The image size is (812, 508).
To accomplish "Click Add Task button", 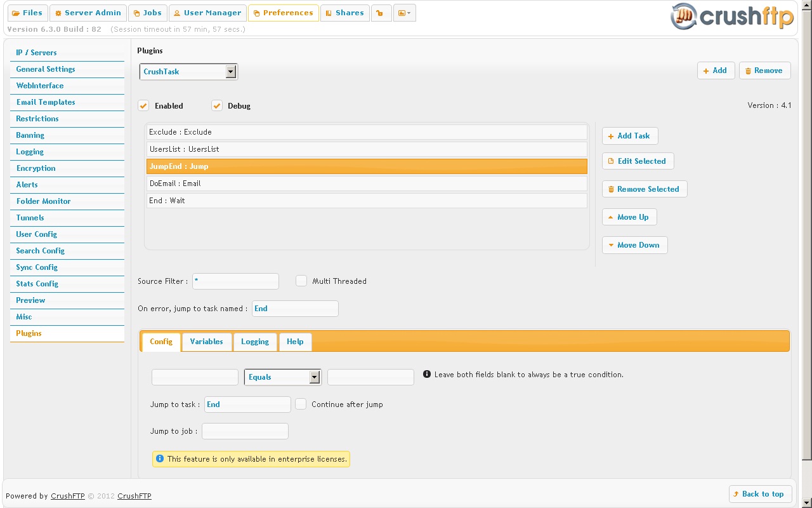I will click(630, 136).
